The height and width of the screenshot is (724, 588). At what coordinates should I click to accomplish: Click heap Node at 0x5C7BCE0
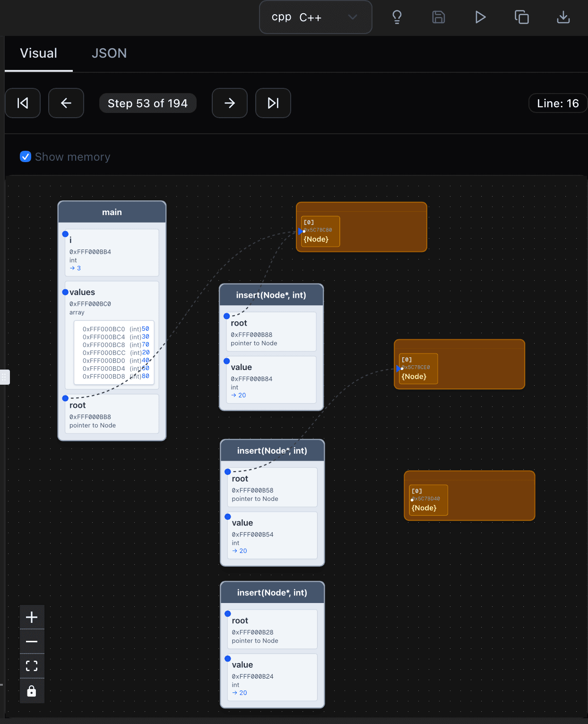pos(418,369)
